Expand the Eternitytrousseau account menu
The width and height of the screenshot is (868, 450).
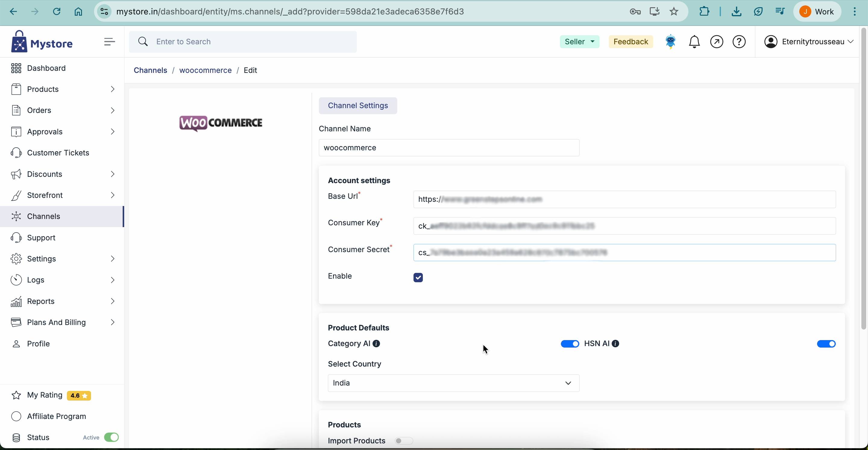[x=809, y=42]
